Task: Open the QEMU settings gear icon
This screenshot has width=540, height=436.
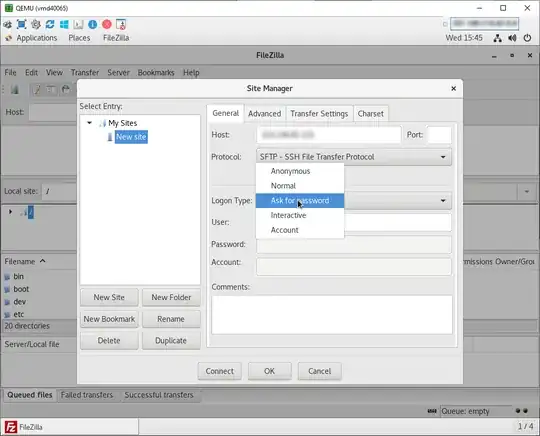Action: tap(36, 24)
